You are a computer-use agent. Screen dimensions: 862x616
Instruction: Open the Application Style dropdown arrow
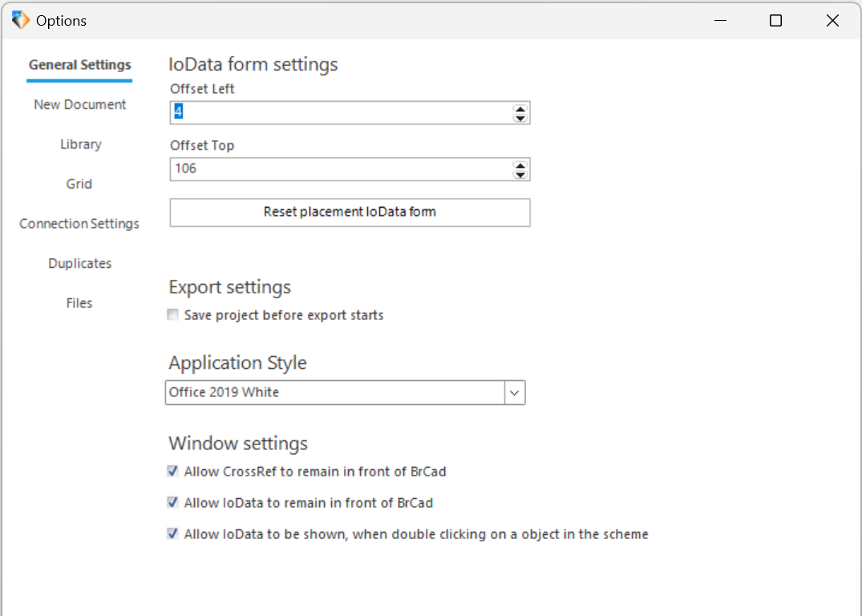click(515, 393)
